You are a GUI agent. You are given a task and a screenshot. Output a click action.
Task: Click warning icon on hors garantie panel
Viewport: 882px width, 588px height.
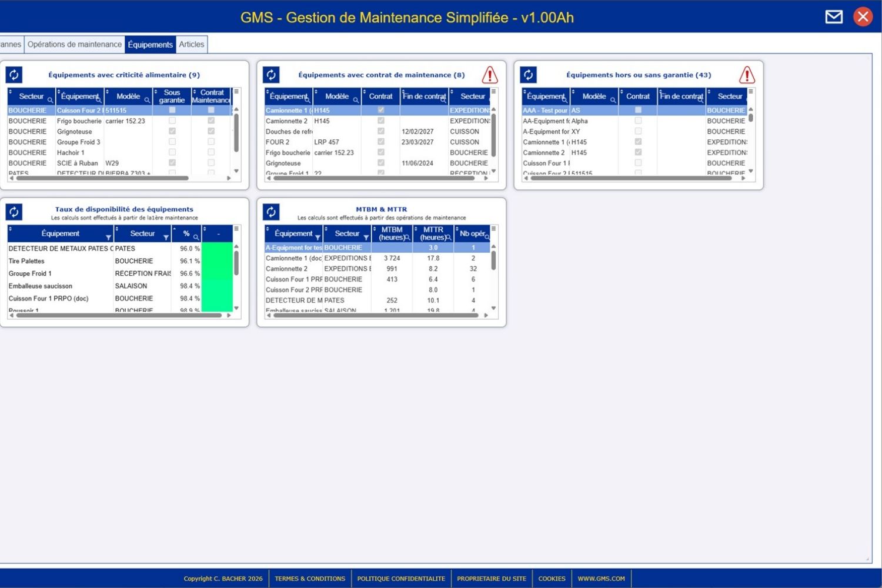pos(746,75)
